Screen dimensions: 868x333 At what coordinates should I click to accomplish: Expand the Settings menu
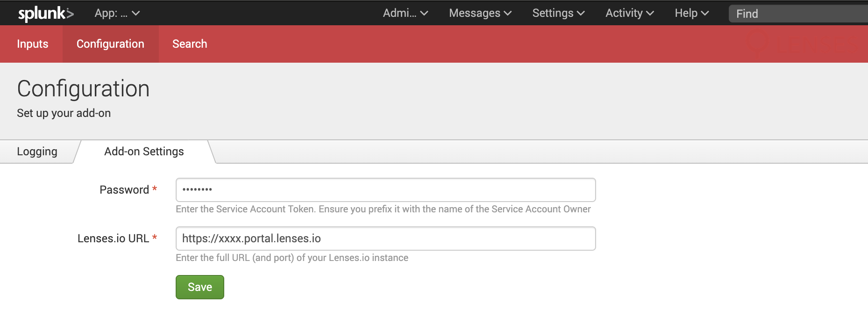tap(558, 13)
